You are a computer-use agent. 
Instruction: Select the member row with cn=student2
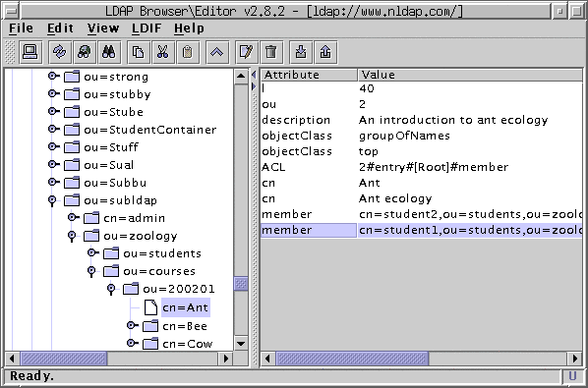[422, 214]
